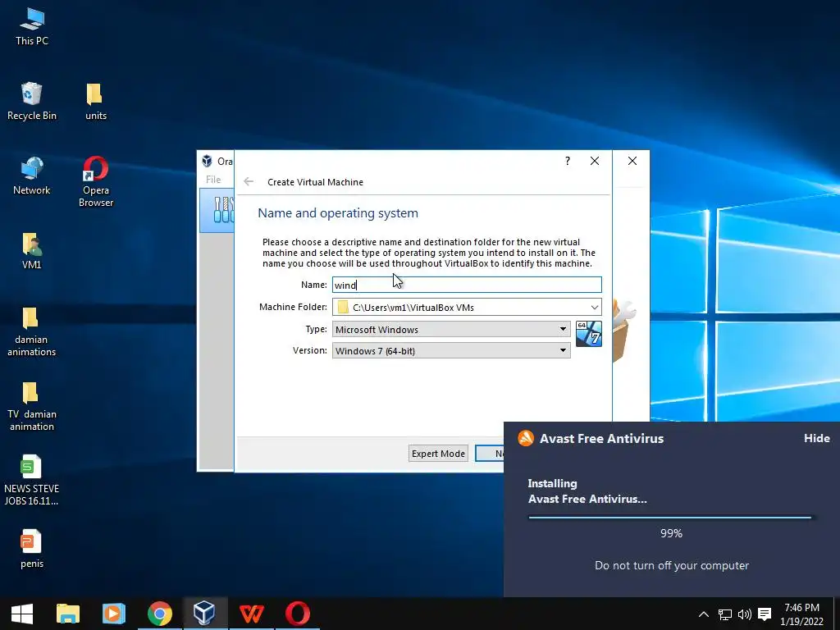This screenshot has width=840, height=630.
Task: Click the Name and operating system heading
Action: click(x=337, y=213)
